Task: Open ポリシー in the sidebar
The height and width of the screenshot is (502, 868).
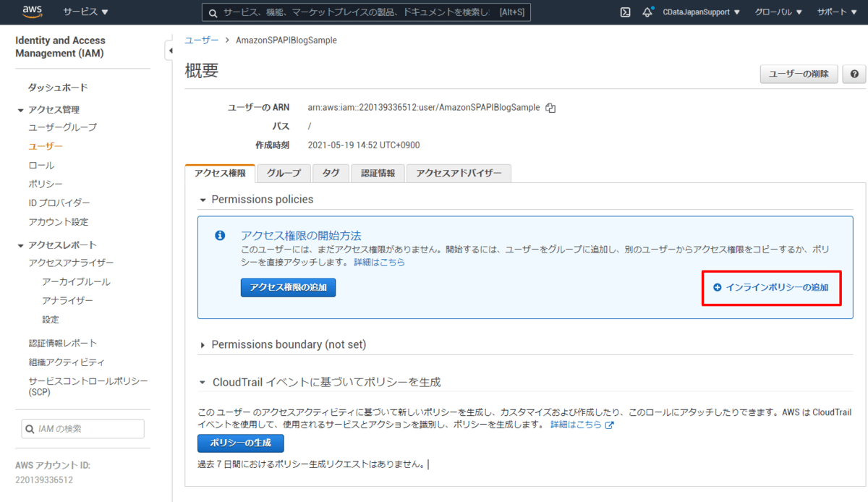Action: coord(46,184)
